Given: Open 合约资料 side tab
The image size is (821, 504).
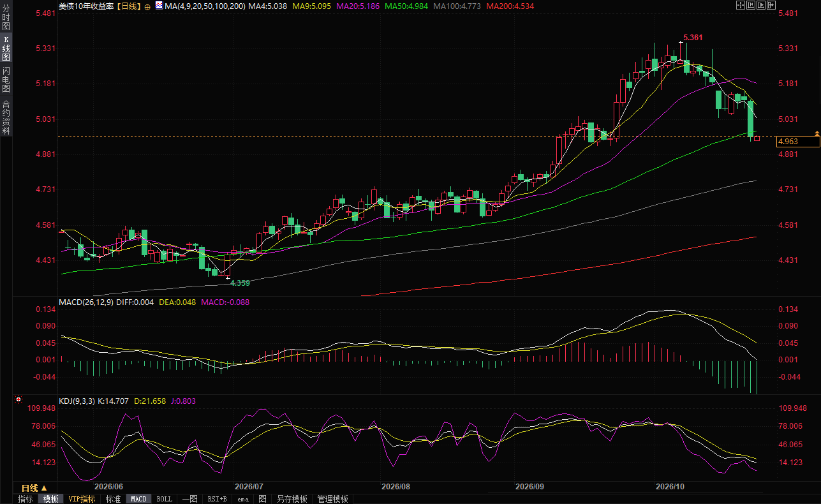Looking at the screenshot, I should pos(6,116).
